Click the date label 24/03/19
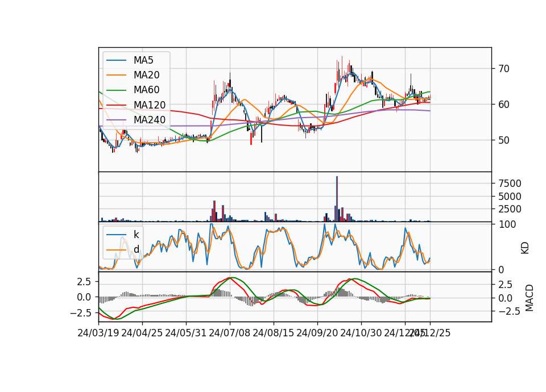 pyautogui.click(x=98, y=333)
